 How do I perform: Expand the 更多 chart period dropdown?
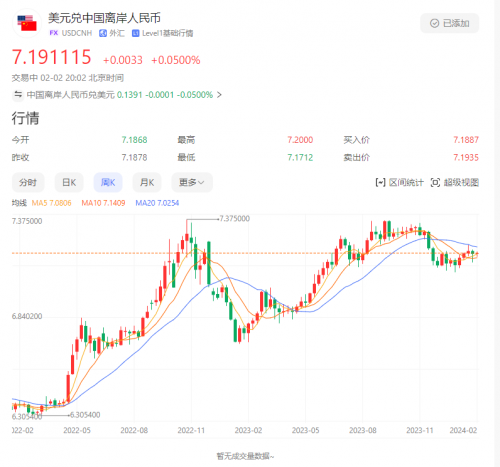(192, 183)
